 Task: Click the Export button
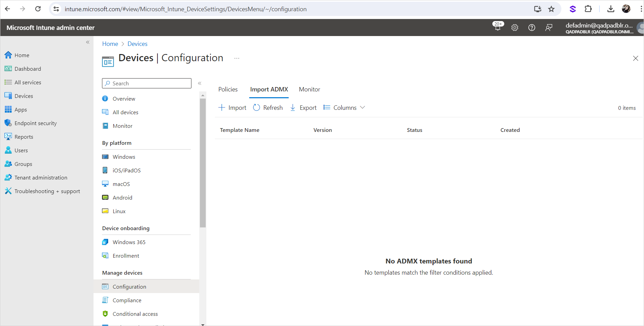point(303,108)
